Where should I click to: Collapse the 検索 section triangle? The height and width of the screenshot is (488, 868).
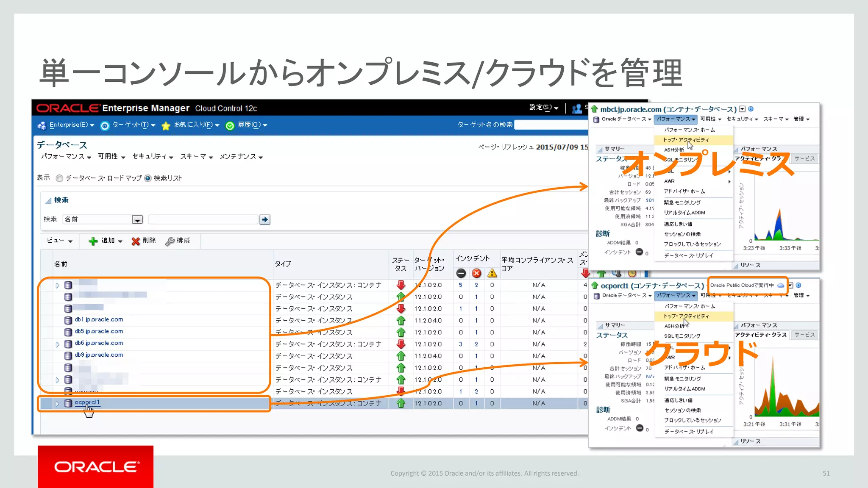coord(49,200)
